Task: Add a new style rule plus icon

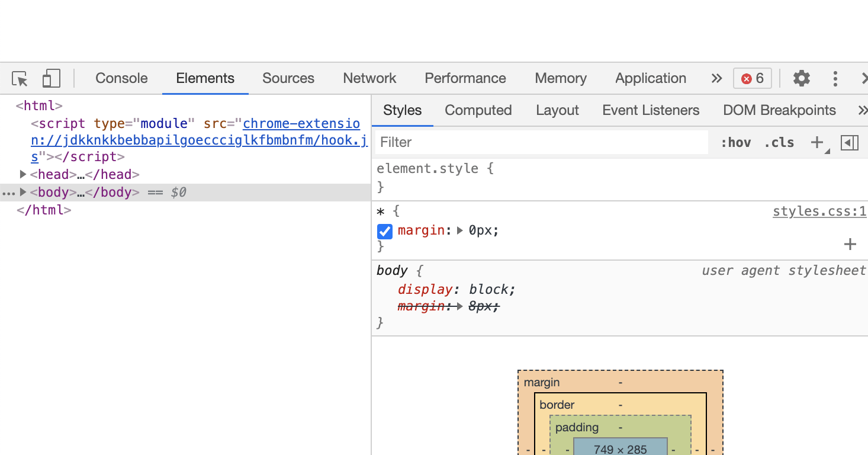Action: 817,142
